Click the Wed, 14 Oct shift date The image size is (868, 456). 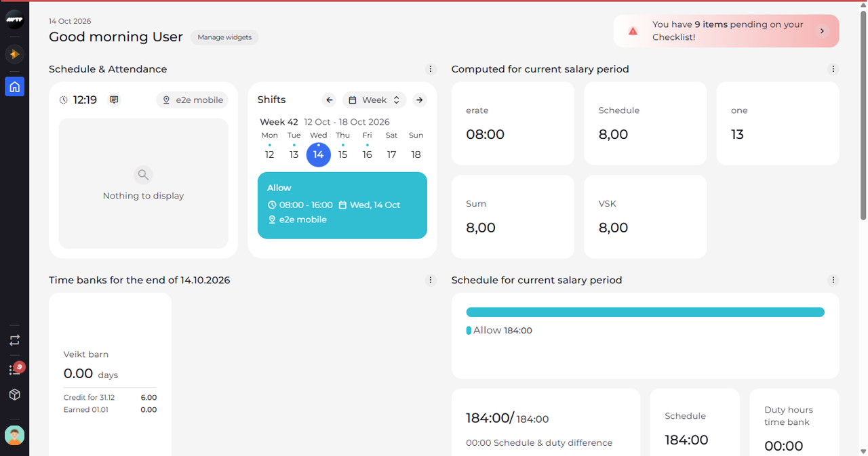[x=370, y=205]
